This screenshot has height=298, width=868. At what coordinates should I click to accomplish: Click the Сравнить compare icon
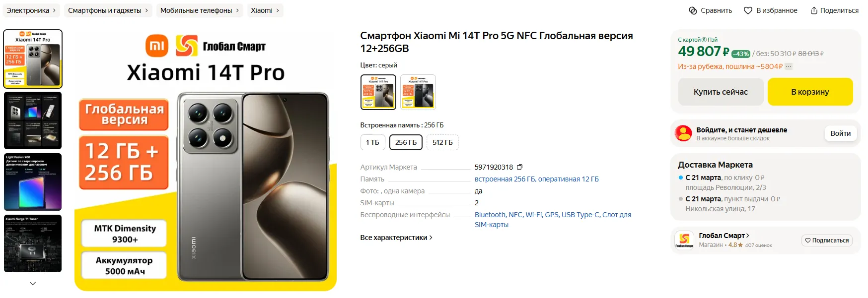tap(693, 10)
